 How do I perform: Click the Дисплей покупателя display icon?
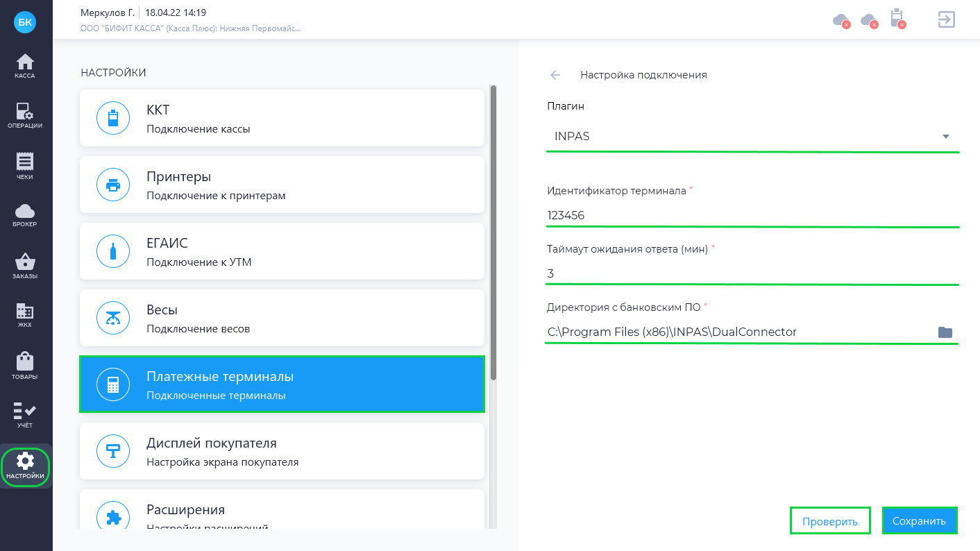coord(113,451)
